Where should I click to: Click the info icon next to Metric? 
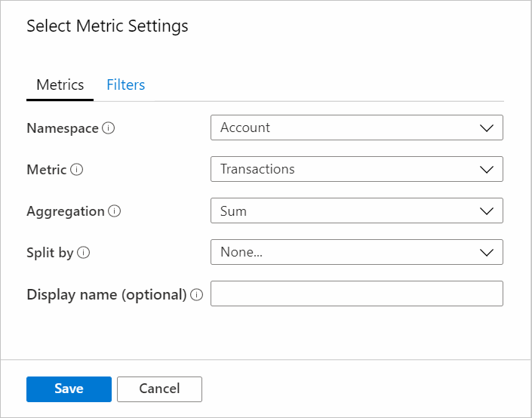tap(76, 170)
